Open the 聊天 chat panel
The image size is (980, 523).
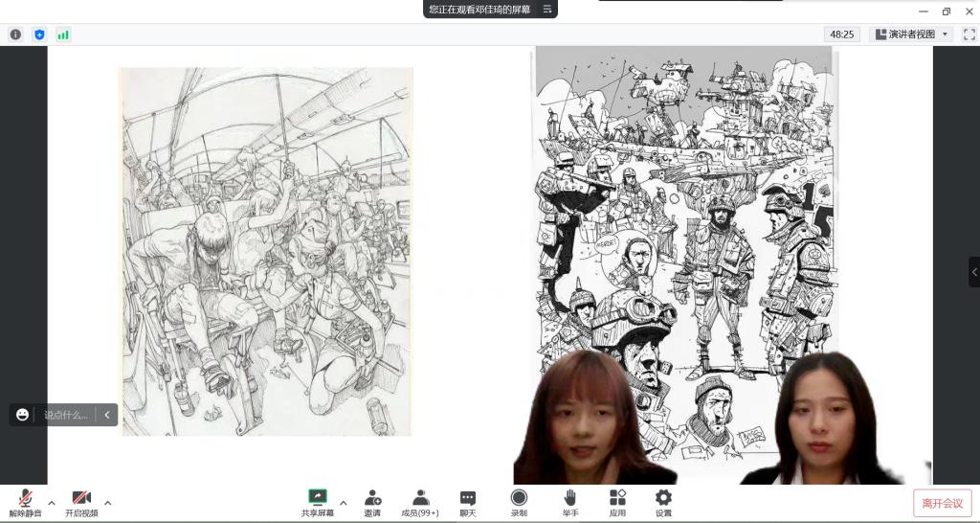[x=467, y=503]
